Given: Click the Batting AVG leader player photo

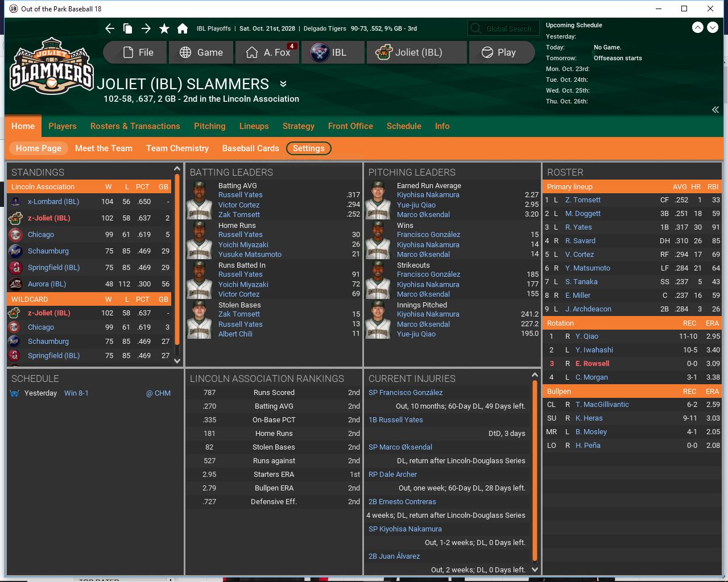Looking at the screenshot, I should click(200, 200).
